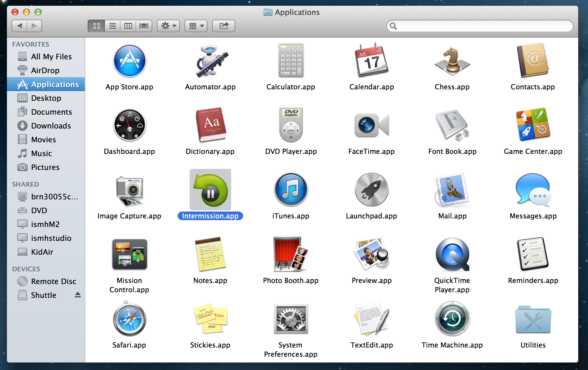Select the Safari.app compass icon

[129, 318]
